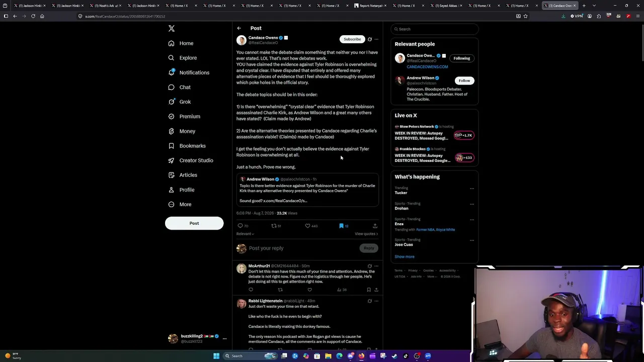
Task: Click the Post button in sidebar
Action: coord(194,223)
